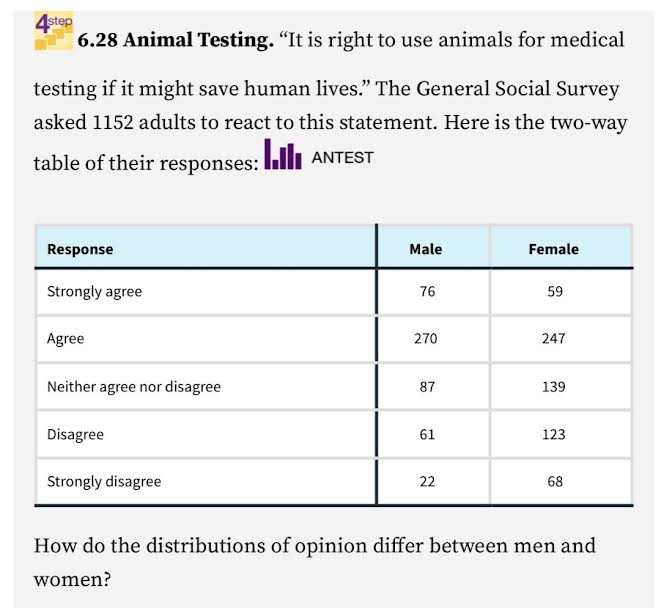Select the Strongly agree row label
The image size is (672, 608).
point(94,292)
